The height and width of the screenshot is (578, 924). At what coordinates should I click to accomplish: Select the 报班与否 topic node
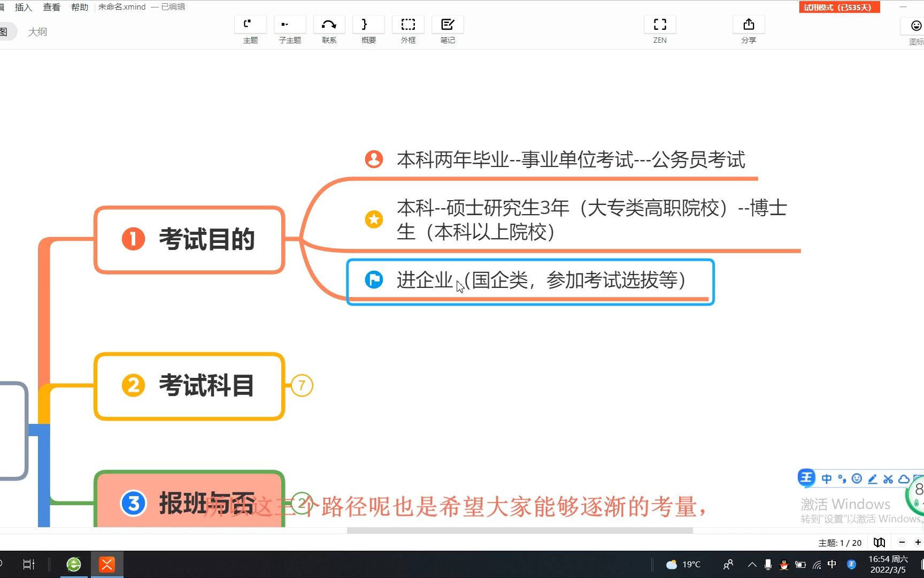(189, 499)
